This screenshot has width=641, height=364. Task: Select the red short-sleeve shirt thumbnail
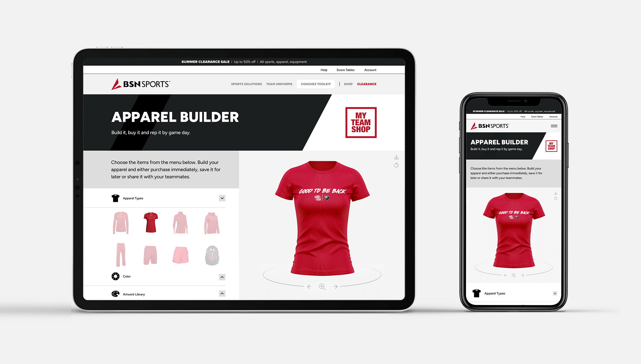click(151, 223)
